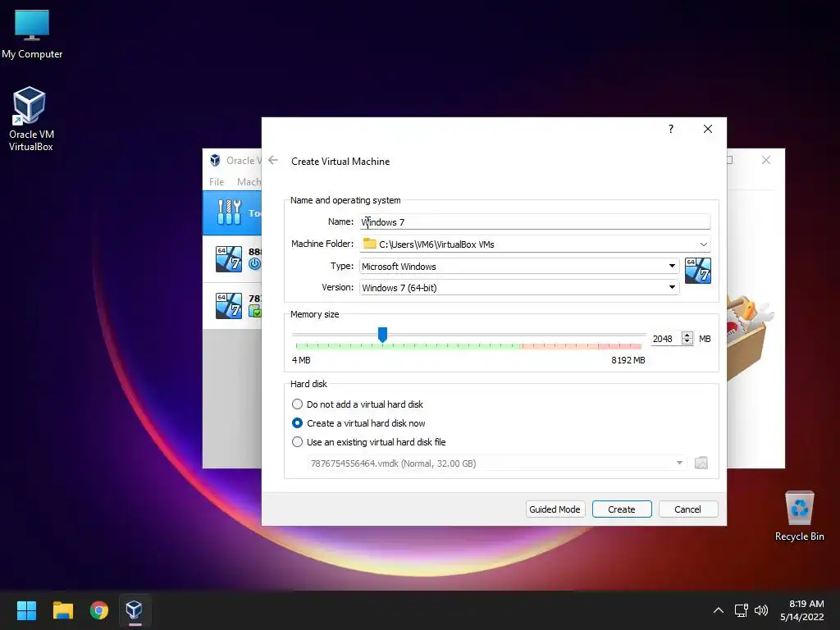Launch Google Chrome from the taskbar

[x=98, y=610]
